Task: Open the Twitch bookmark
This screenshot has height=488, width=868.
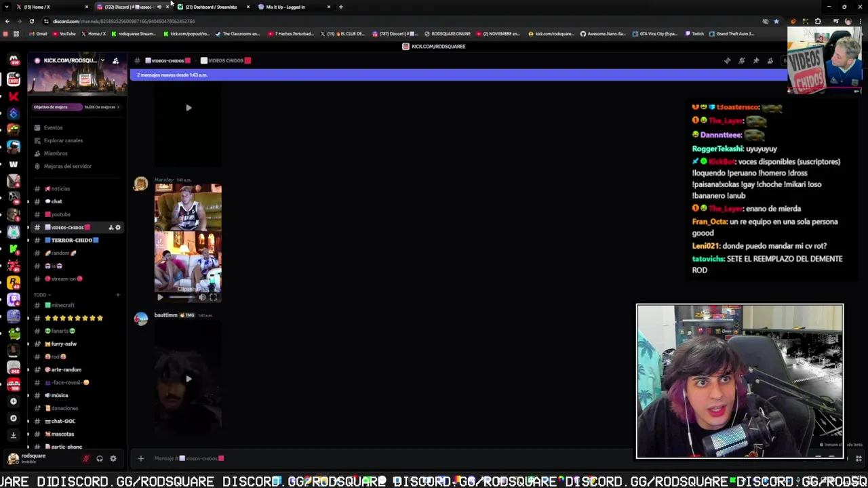Action: (x=694, y=33)
